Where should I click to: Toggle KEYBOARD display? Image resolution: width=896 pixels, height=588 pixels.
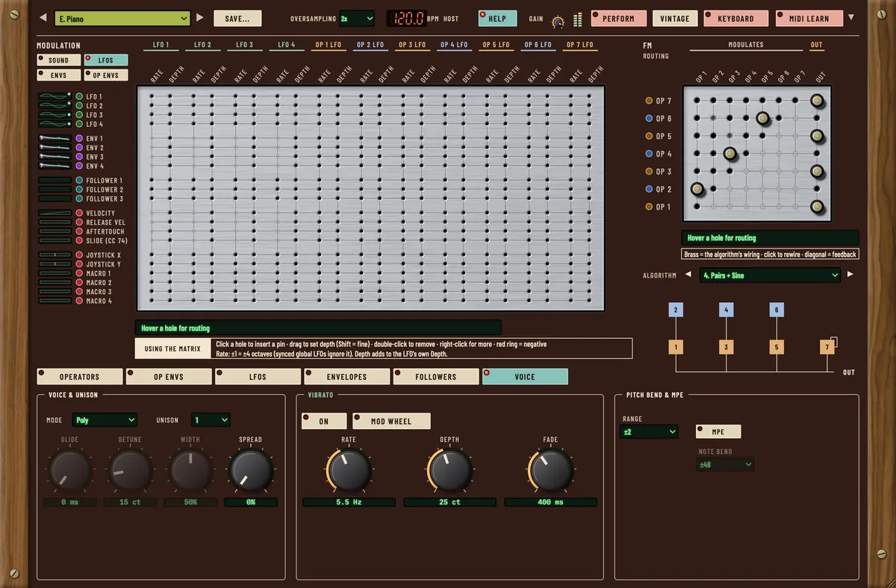(x=735, y=19)
